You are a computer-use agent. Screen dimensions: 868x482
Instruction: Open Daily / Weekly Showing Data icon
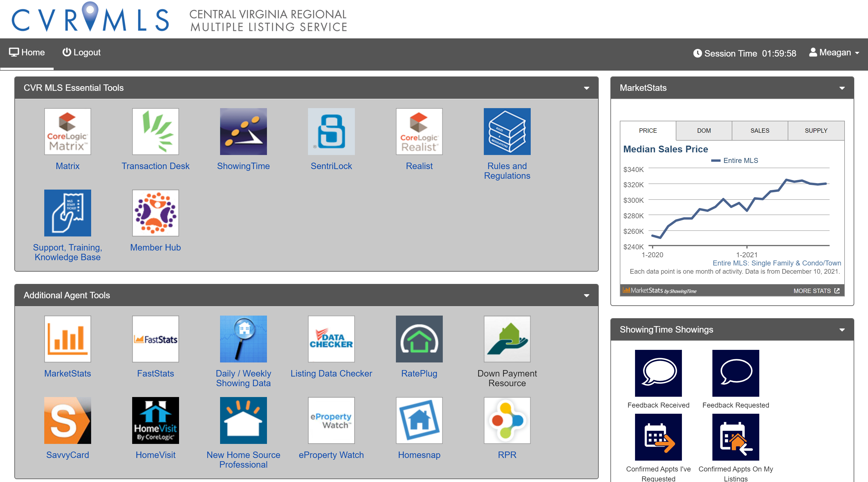point(243,339)
